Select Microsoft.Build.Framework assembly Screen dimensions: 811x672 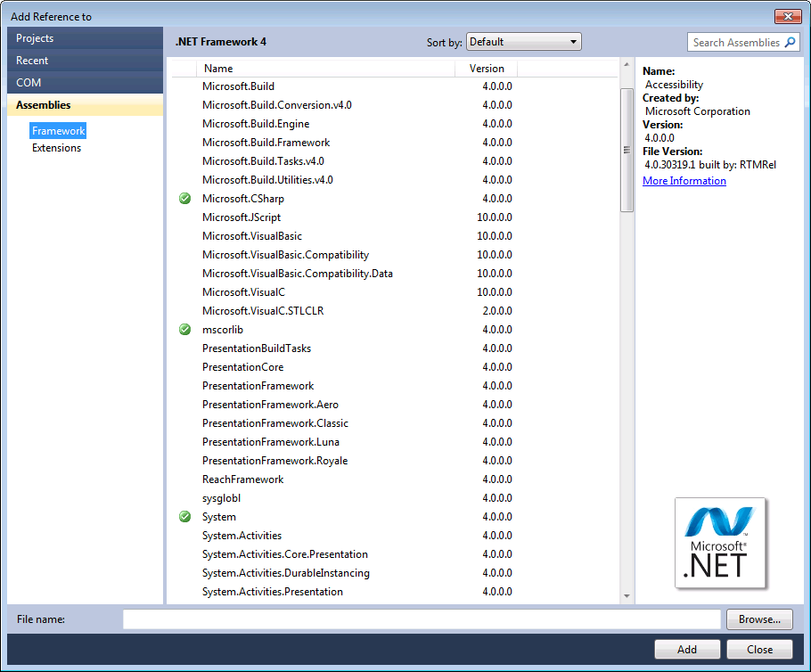pyautogui.click(x=266, y=143)
